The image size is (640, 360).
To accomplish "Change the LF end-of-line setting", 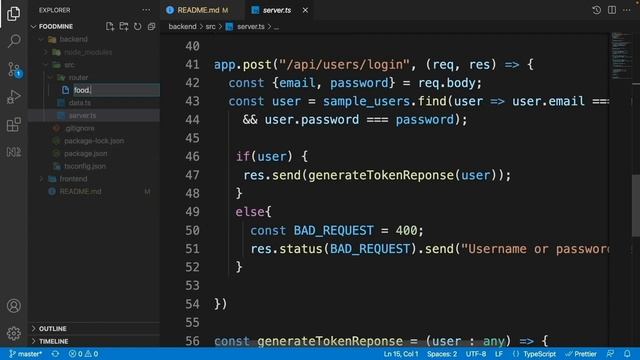I will [499, 354].
